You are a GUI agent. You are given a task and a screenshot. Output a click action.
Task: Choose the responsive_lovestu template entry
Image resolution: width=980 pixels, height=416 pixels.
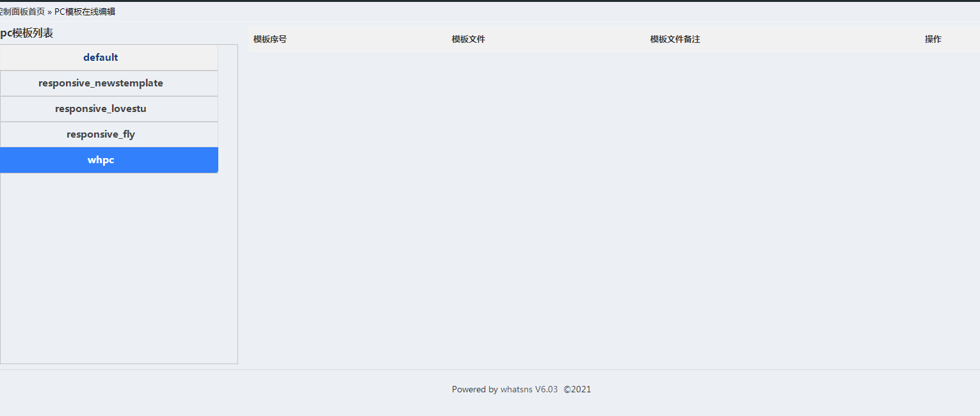point(109,109)
